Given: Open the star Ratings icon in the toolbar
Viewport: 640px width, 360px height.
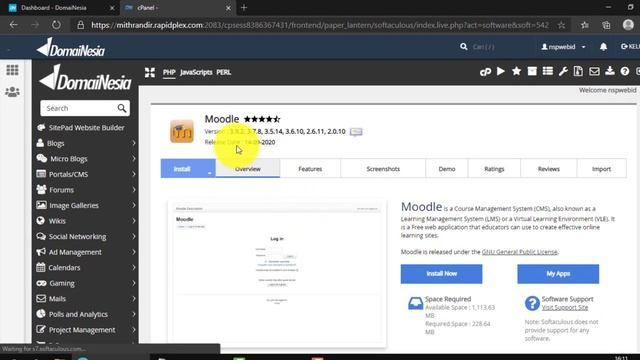Looking at the screenshot, I should coord(516,71).
